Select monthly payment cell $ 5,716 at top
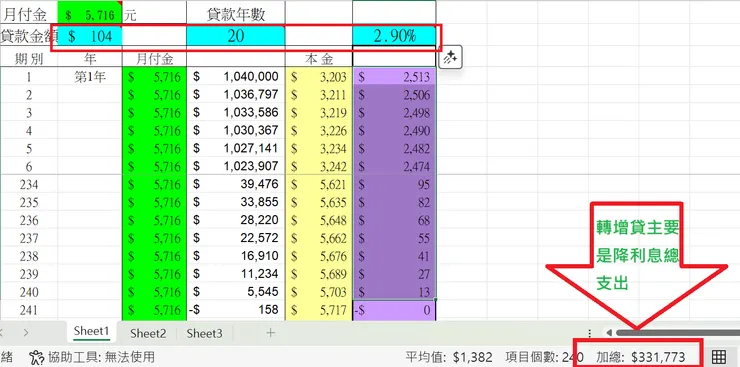Image resolution: width=740 pixels, height=367 pixels. (90, 14)
